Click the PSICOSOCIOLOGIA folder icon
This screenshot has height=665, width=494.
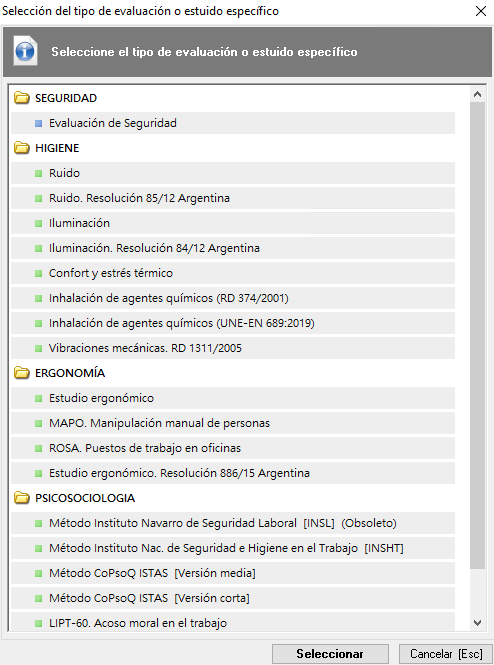tap(22, 498)
